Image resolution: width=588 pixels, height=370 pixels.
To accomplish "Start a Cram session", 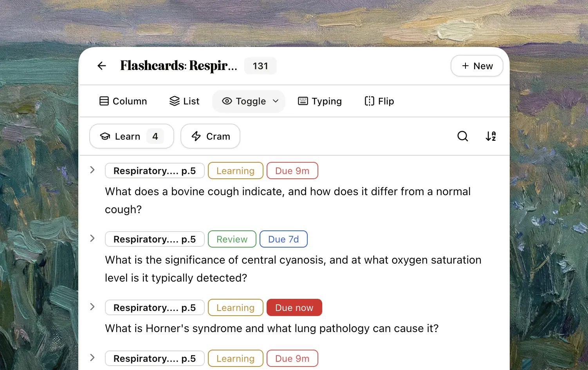I will 210,136.
